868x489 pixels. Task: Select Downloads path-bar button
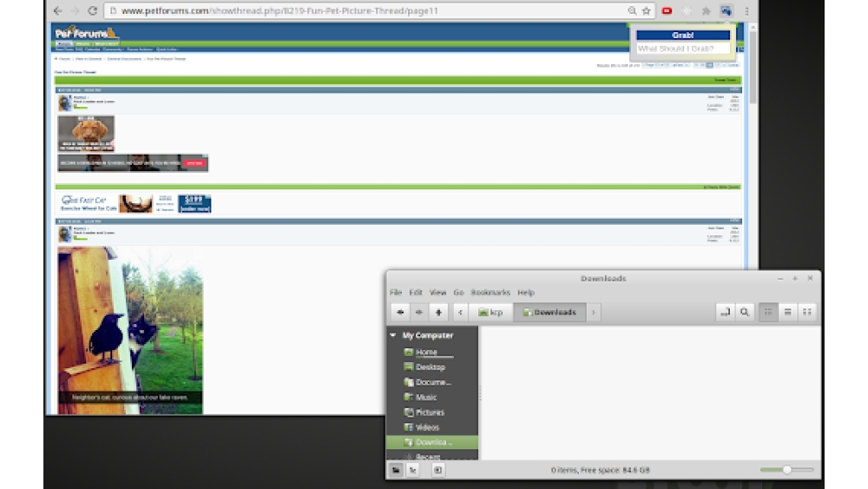point(549,313)
